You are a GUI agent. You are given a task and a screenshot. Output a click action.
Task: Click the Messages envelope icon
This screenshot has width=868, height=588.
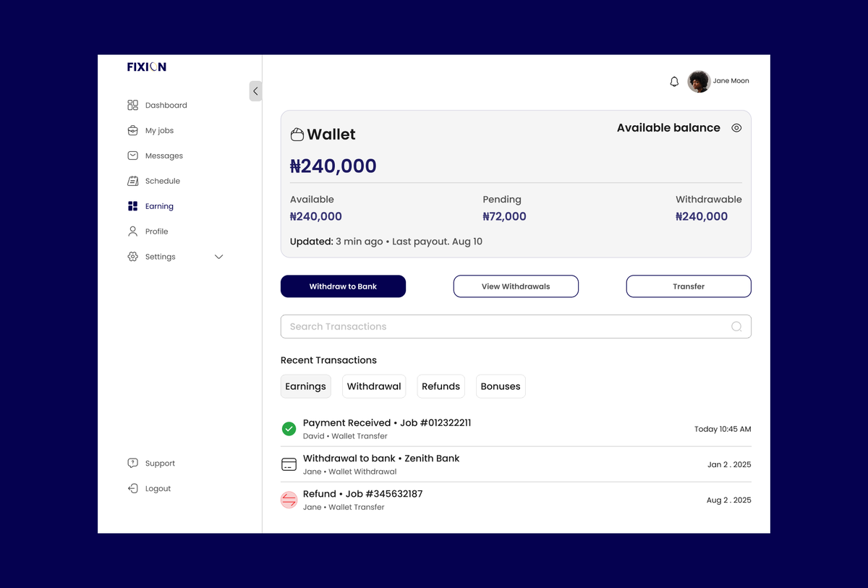[132, 155]
